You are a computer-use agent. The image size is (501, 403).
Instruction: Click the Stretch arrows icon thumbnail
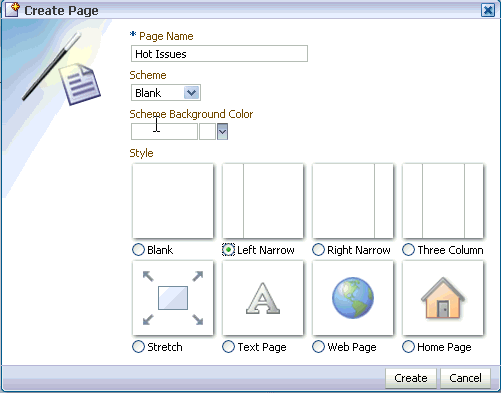(x=173, y=298)
